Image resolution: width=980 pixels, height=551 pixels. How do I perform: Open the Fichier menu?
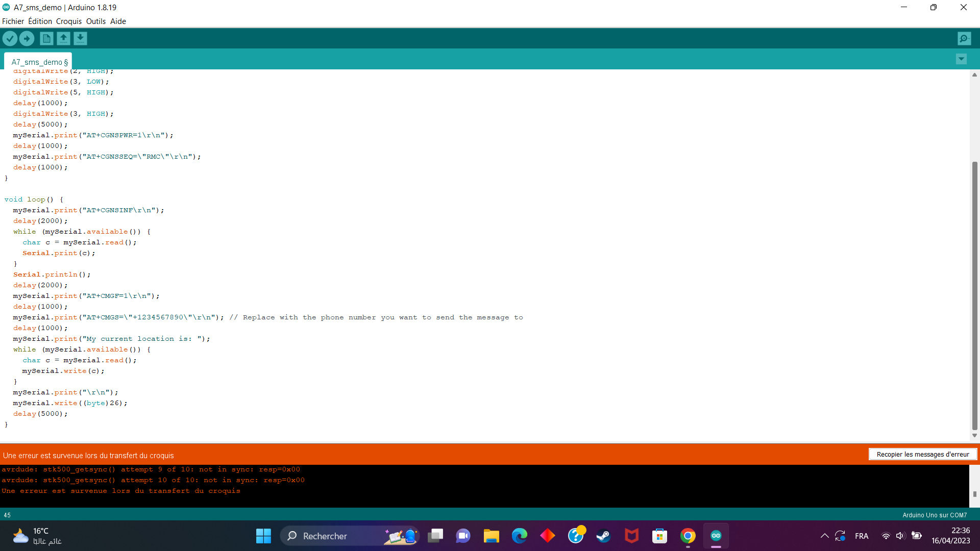tap(13, 21)
